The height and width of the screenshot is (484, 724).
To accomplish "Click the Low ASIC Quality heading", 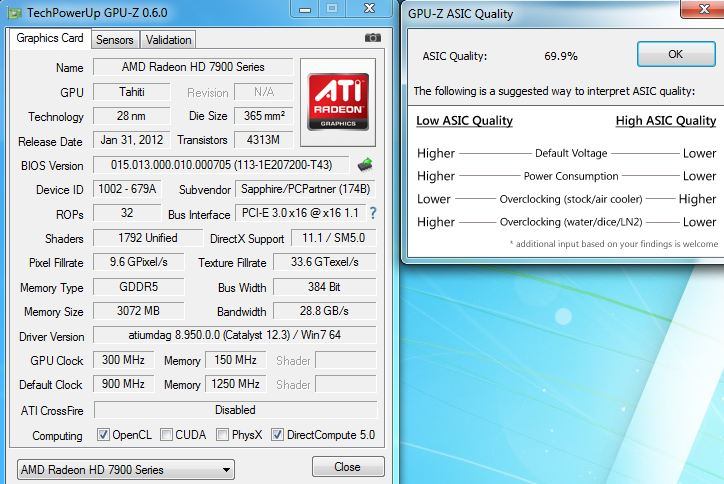I will (x=465, y=121).
